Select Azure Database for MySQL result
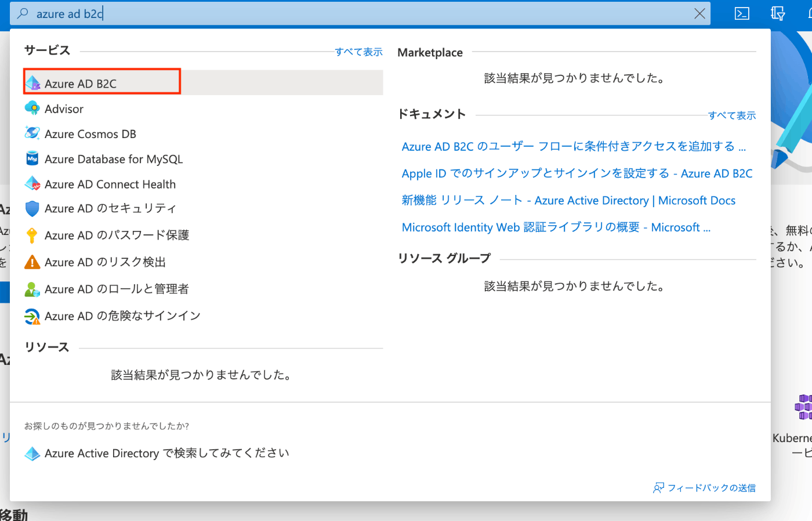This screenshot has height=521, width=812. pyautogui.click(x=203, y=158)
